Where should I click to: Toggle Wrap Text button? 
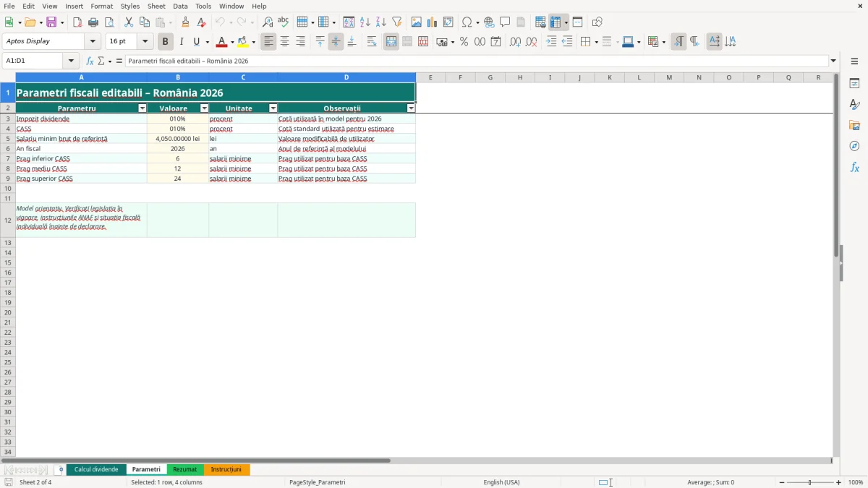(372, 42)
